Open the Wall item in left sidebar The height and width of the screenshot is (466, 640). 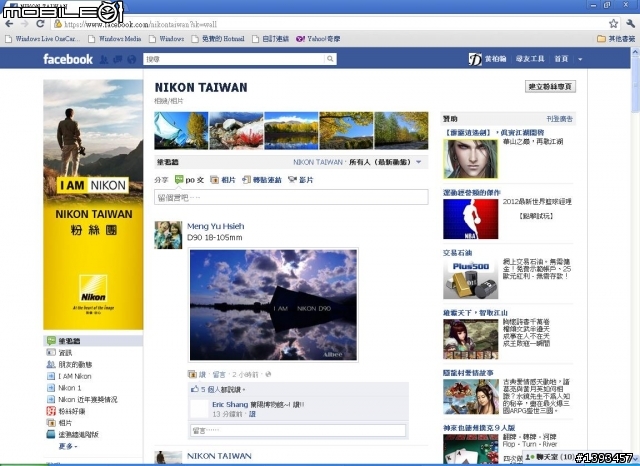pos(93,341)
